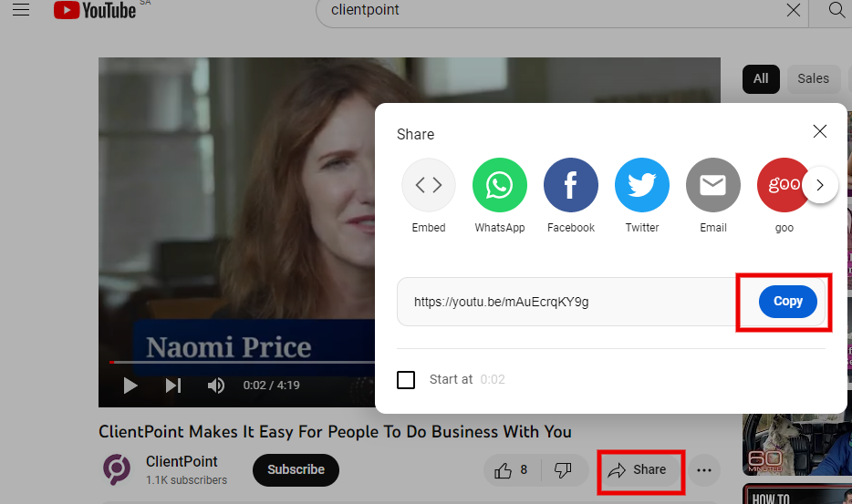
Task: Copy the video link
Action: coord(788,302)
